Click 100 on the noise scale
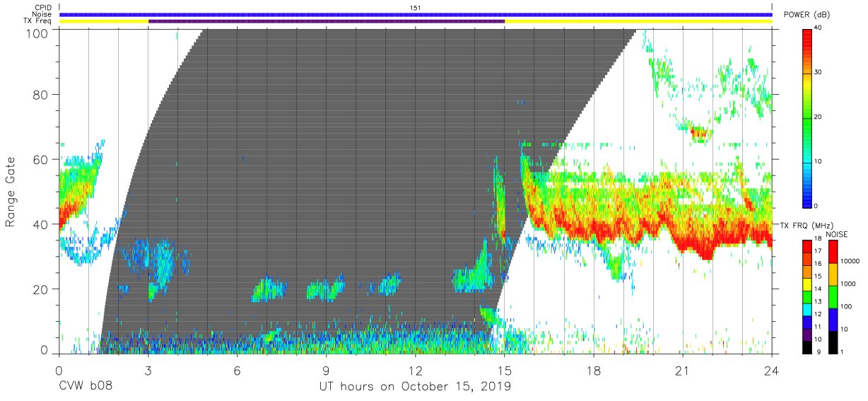868x401 pixels. [847, 306]
